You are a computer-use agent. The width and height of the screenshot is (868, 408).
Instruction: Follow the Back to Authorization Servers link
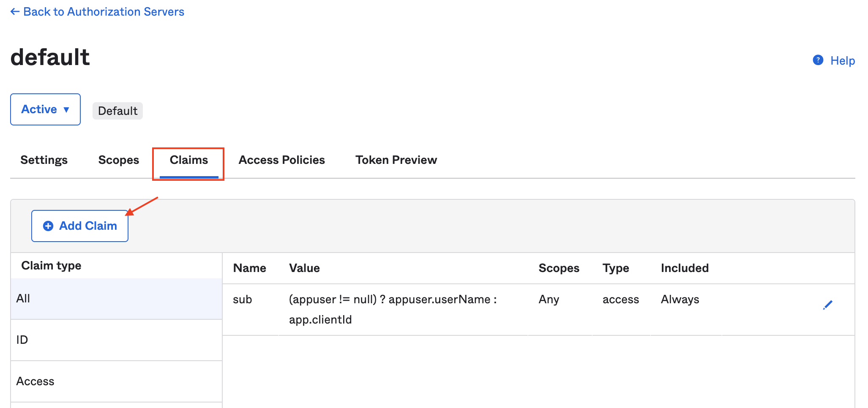104,12
